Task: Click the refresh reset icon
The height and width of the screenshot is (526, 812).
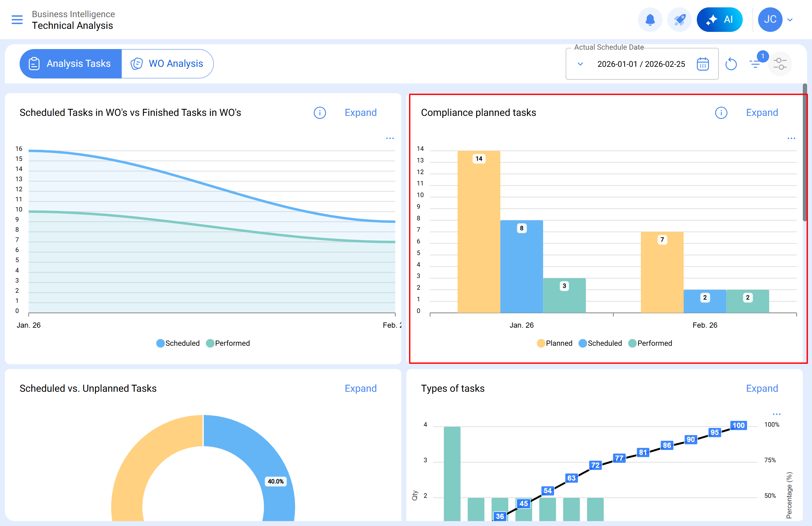Action: point(731,64)
